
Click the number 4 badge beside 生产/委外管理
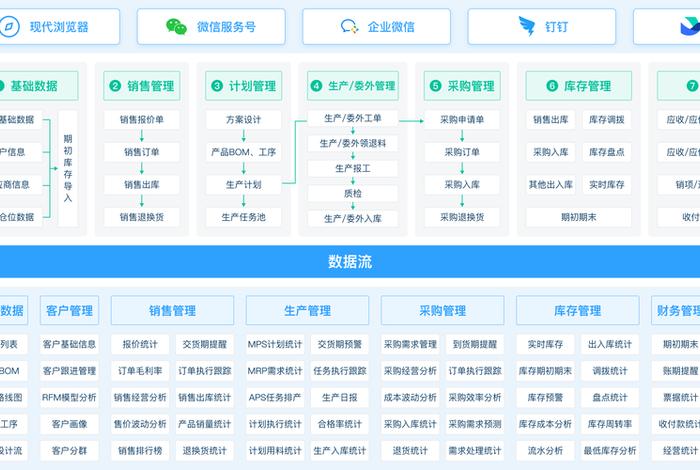[x=316, y=86]
